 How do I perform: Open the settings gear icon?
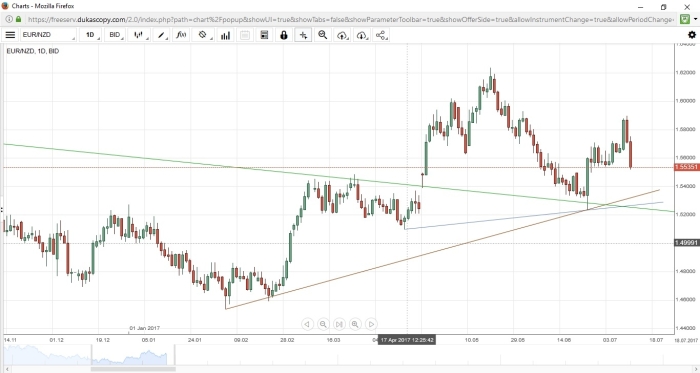tap(692, 35)
